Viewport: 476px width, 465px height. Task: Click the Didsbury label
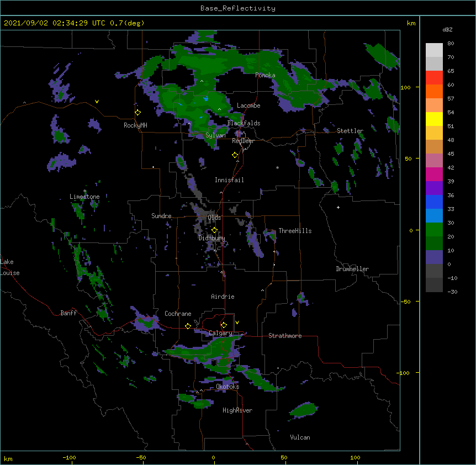pos(211,238)
